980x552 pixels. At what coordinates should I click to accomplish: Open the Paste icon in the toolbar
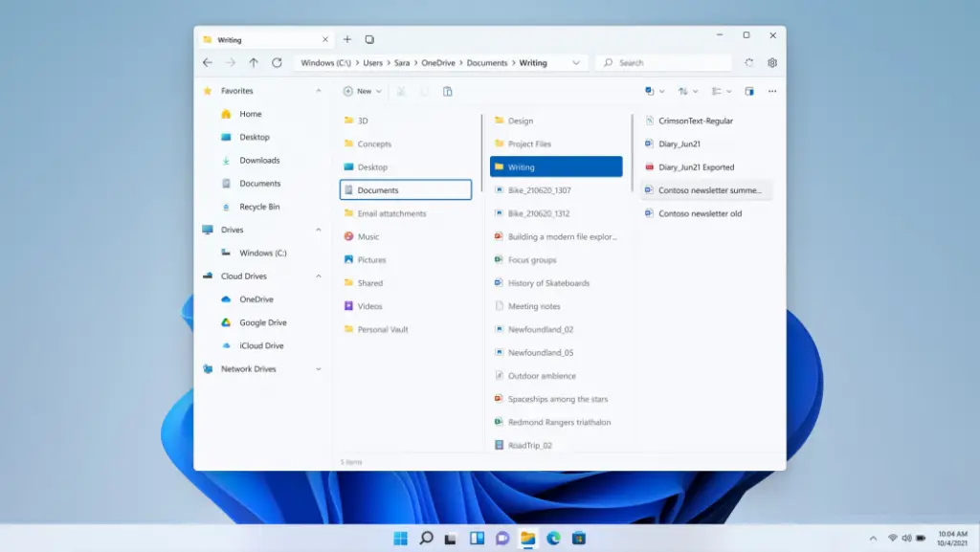(447, 92)
